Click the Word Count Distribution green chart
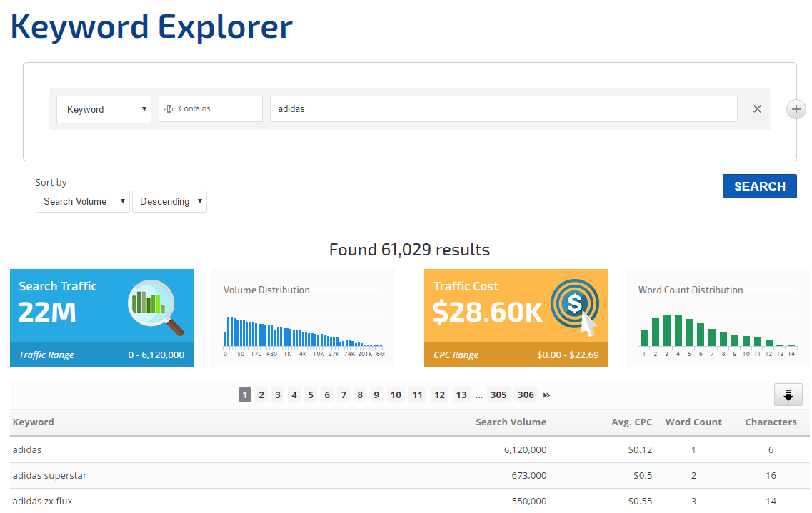 tap(717, 331)
